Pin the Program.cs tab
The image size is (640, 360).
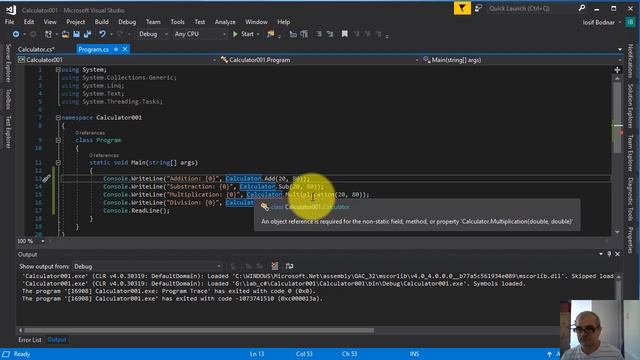116,49
